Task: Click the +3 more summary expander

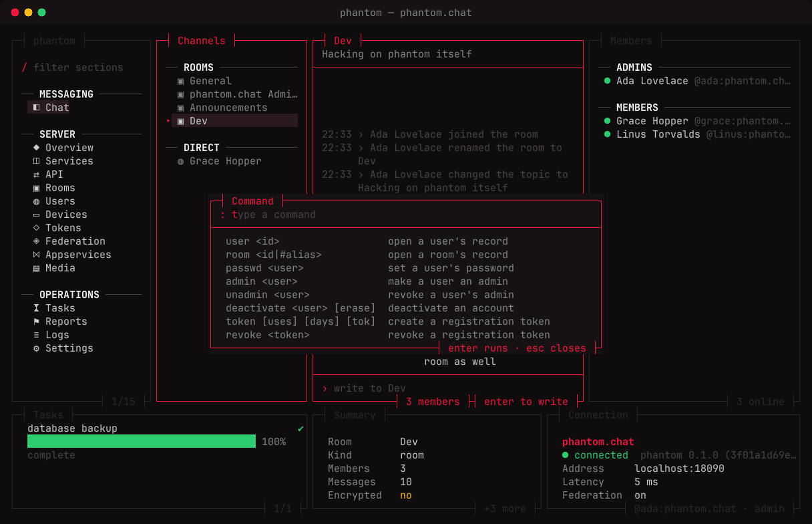Action: 505,509
